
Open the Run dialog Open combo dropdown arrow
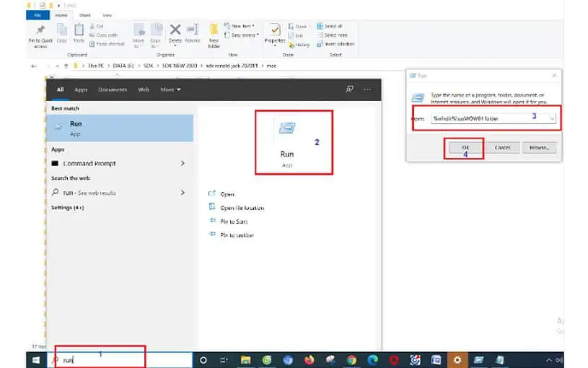click(552, 118)
